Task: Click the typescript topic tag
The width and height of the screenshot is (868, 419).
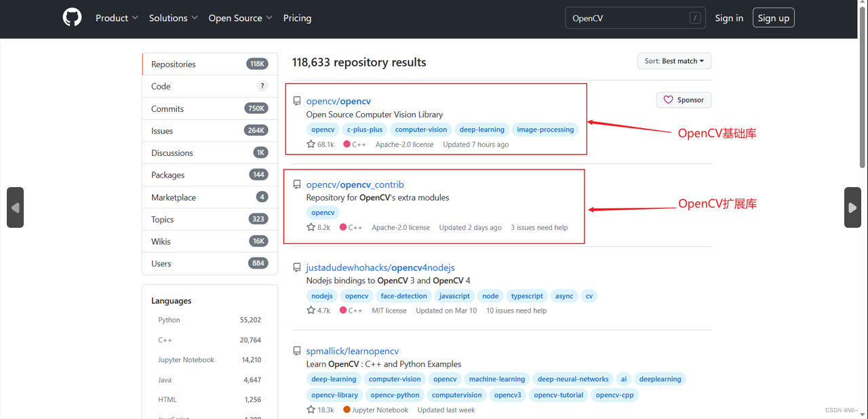Action: coord(527,296)
